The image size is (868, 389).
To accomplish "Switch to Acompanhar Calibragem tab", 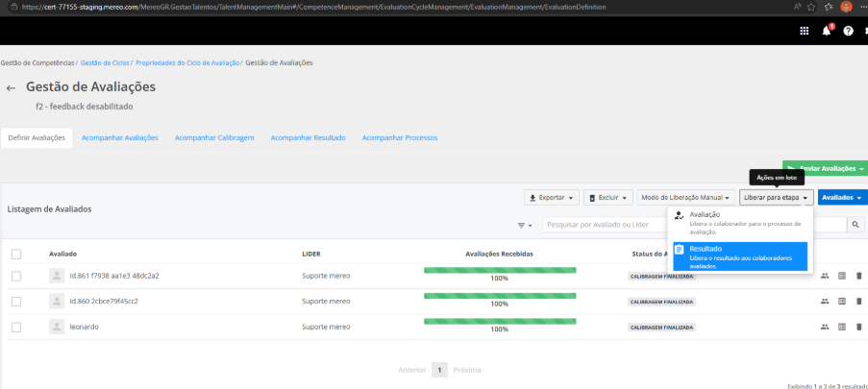I will (214, 137).
